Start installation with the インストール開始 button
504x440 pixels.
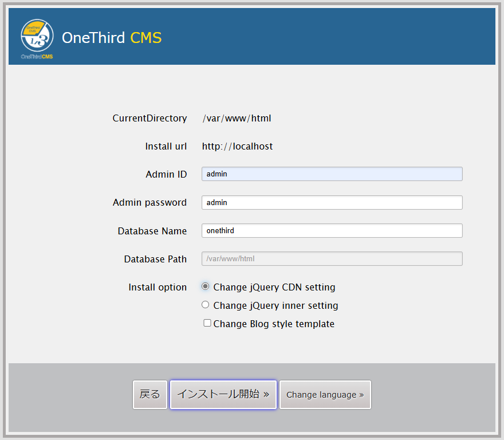[223, 394]
